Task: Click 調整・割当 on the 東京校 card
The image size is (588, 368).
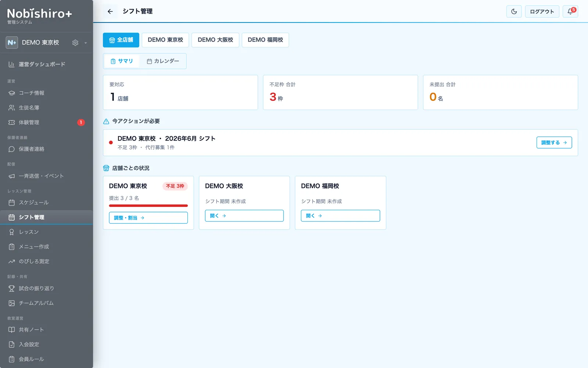Action: [148, 218]
